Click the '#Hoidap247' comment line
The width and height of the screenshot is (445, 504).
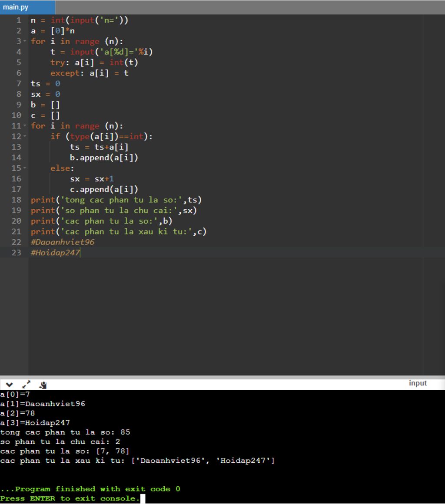pyautogui.click(x=55, y=253)
